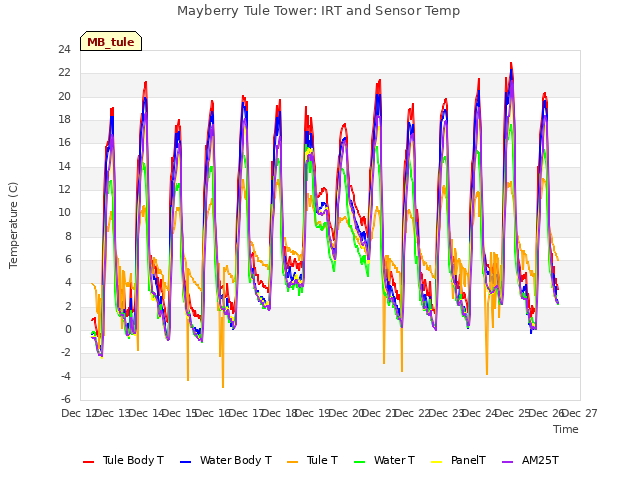Click the purple AM25T legend swatch
This screenshot has width=640, height=480.
click(x=507, y=462)
